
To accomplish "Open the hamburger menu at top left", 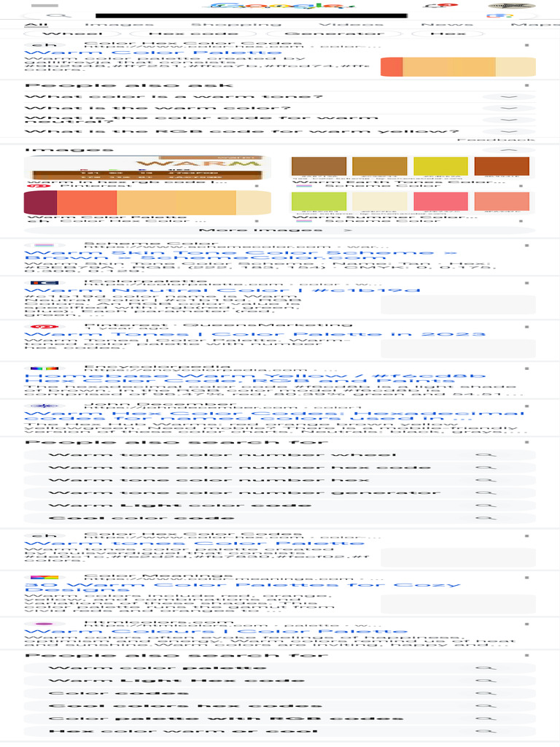I will (45, 6).
